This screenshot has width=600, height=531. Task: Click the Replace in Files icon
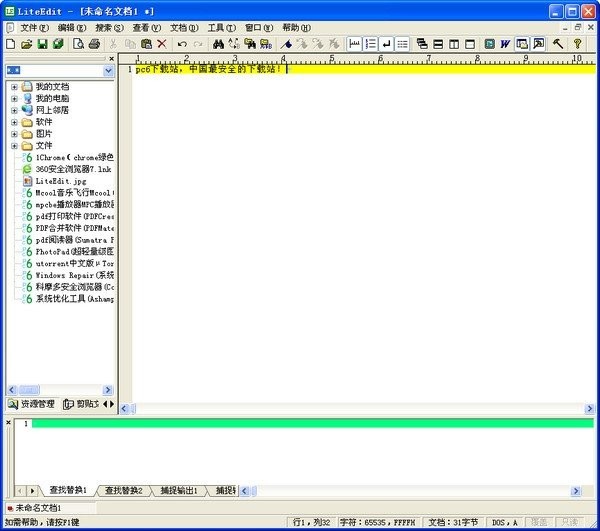(x=266, y=44)
